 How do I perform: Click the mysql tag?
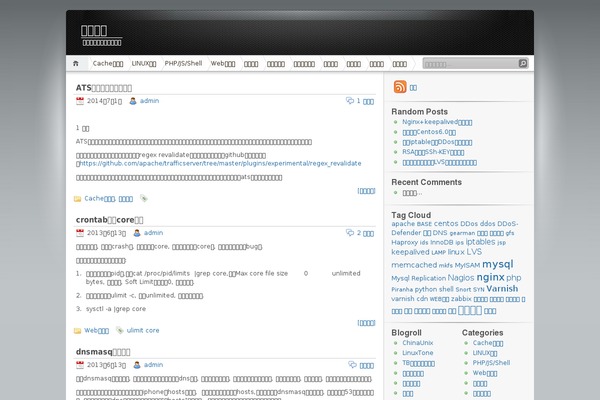point(497,264)
